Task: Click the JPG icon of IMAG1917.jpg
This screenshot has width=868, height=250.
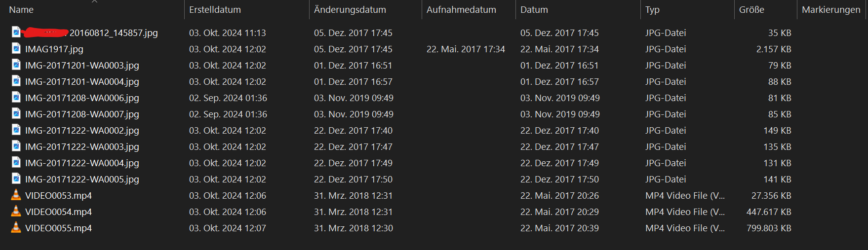Action: coord(16,49)
